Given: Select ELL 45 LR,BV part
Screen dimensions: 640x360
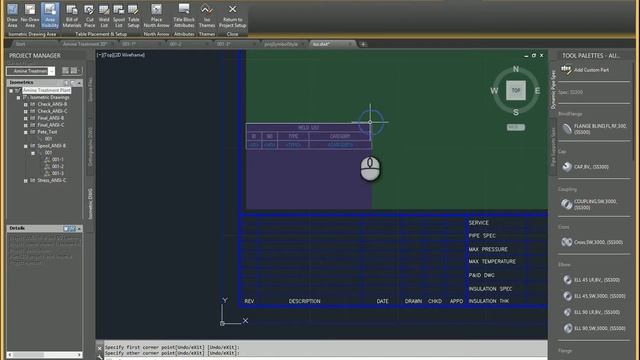Looking at the screenshot, I should (591, 280).
